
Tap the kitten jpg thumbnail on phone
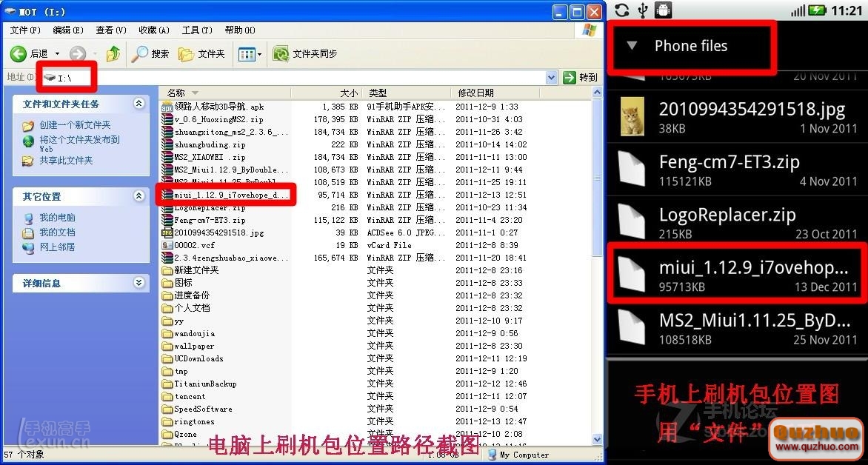point(632,116)
